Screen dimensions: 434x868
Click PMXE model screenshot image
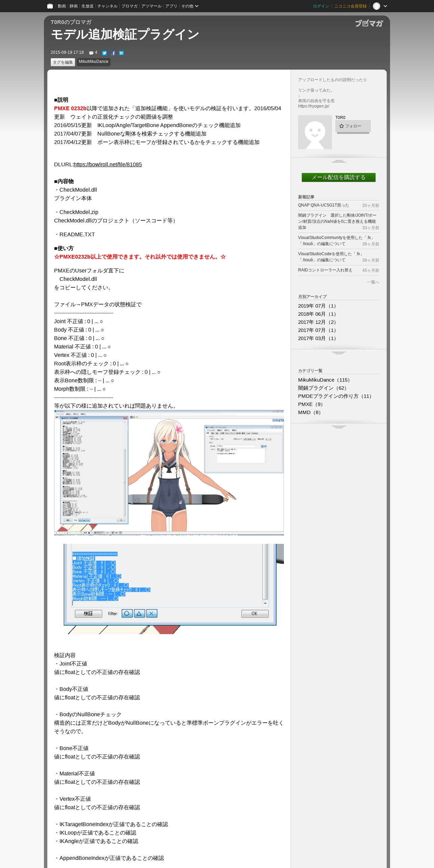(169, 473)
